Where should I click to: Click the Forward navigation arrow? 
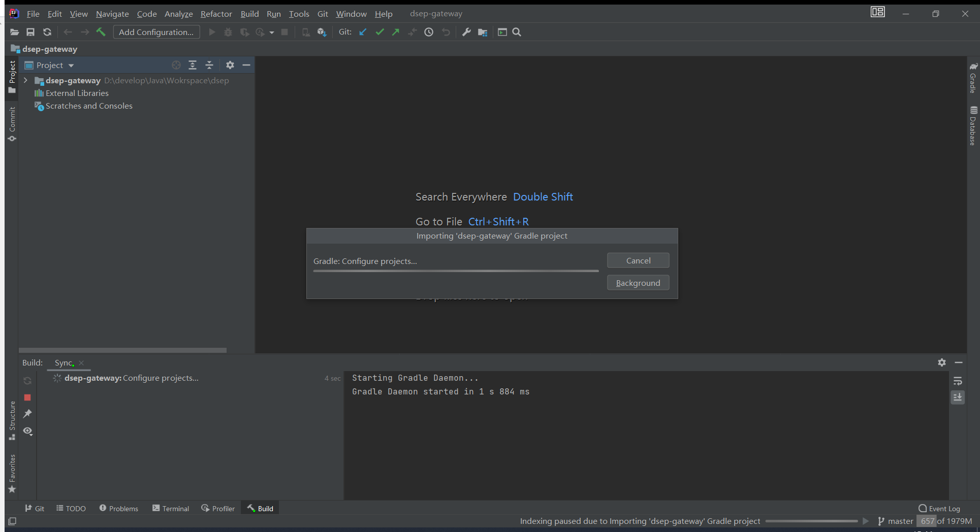click(85, 32)
